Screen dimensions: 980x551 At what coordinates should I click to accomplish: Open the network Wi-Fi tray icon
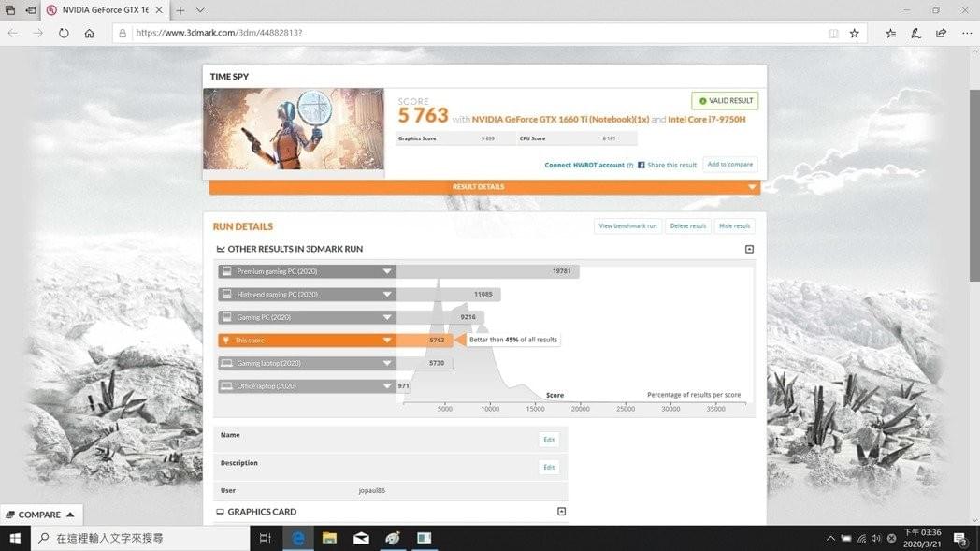pos(861,539)
